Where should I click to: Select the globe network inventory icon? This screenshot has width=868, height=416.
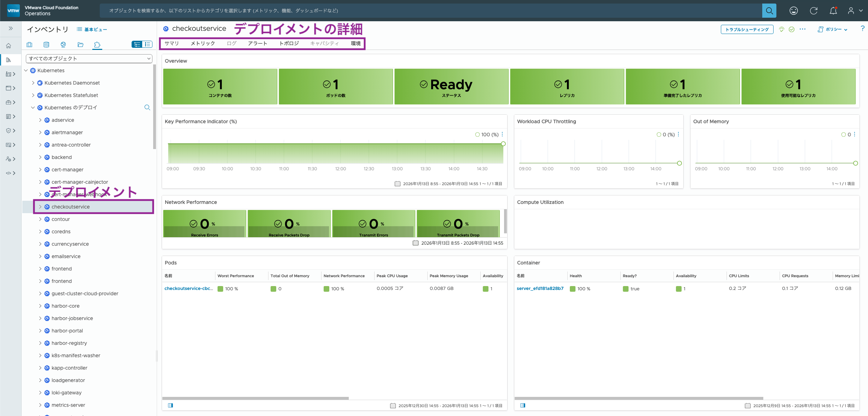63,45
